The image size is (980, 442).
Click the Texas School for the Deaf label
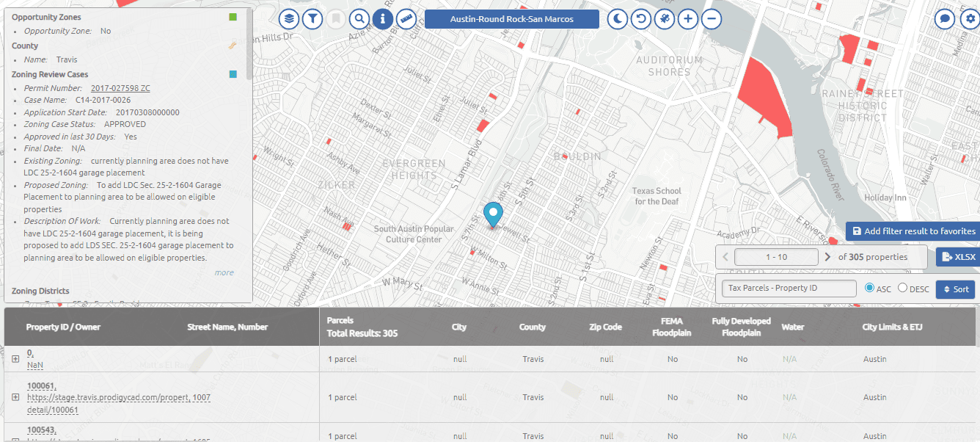(x=657, y=196)
